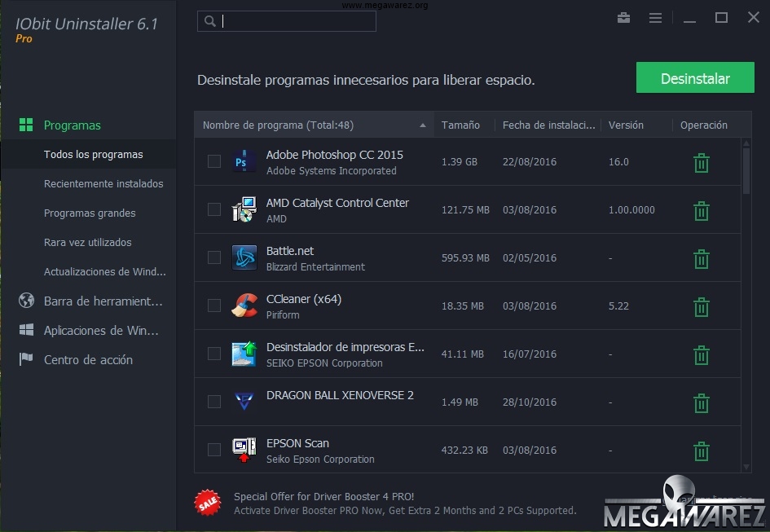The image size is (770, 532).
Task: Click the Operación column header
Action: (704, 125)
